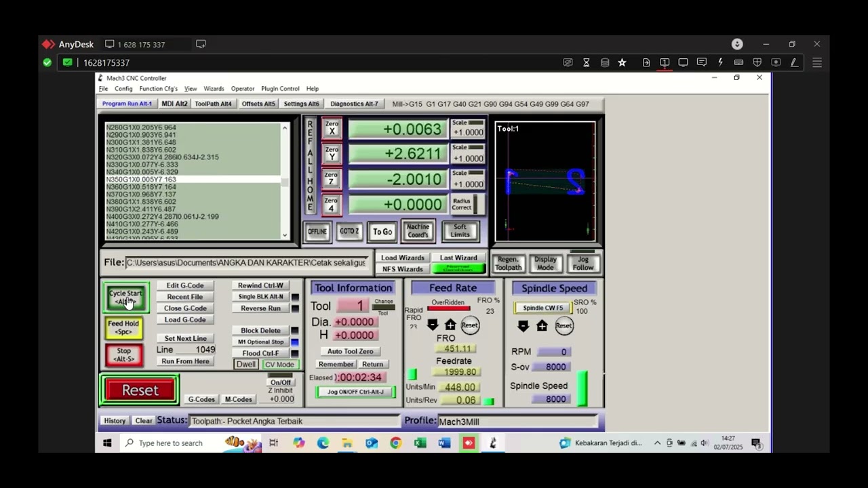Switch to MDI Alt2 tab
The width and height of the screenshot is (868, 488).
coord(174,104)
